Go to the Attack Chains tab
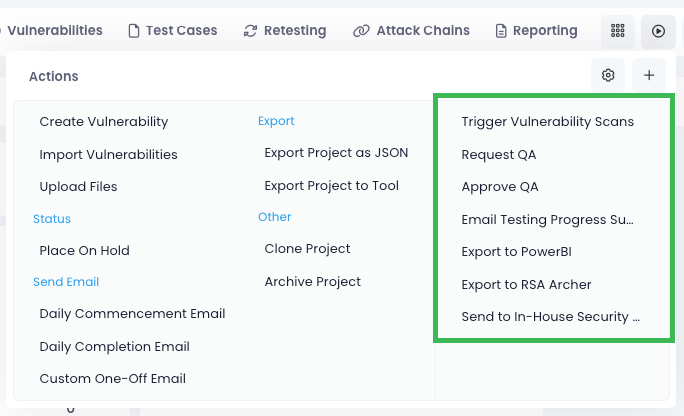Image resolution: width=684 pixels, height=416 pixels. tap(411, 31)
